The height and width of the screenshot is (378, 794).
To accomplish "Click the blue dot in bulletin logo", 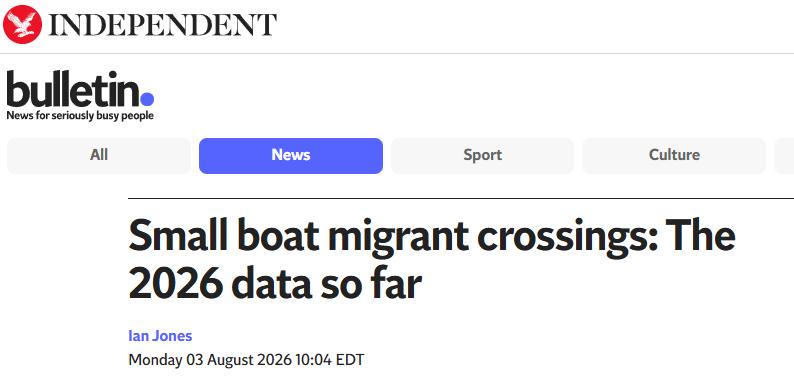I will click(147, 98).
